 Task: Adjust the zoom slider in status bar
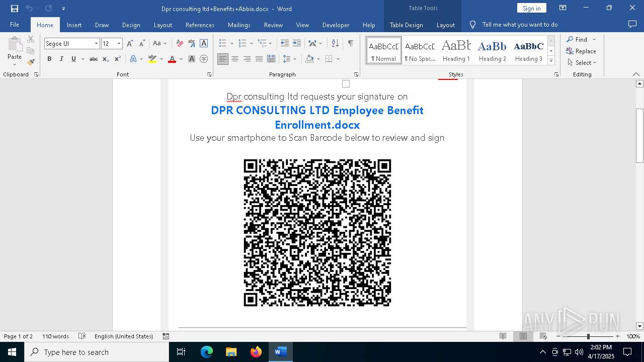[x=588, y=336]
